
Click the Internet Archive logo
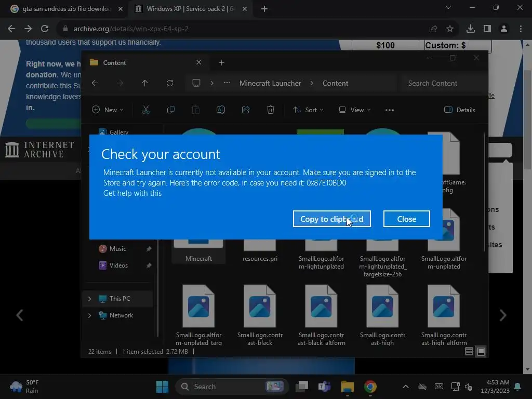[39, 150]
